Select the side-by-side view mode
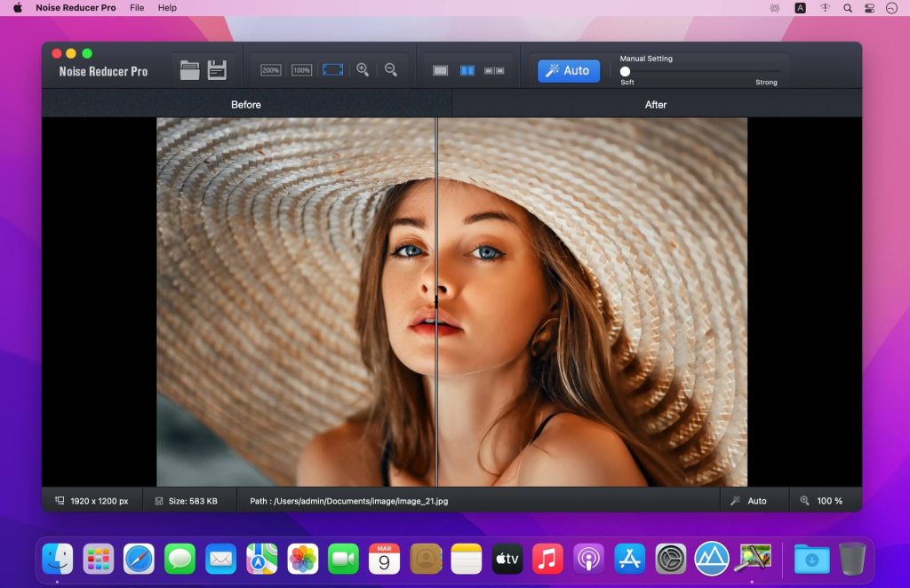Screen dimensions: 910x588 coord(494,70)
